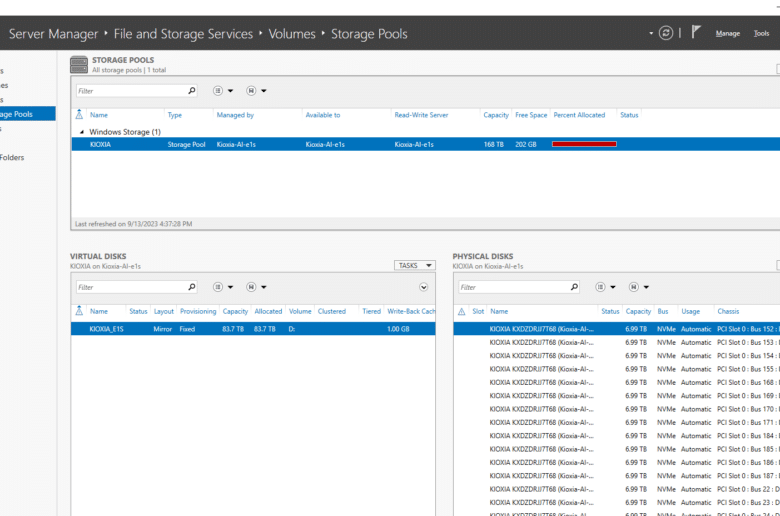
Task: Sort Storage Pools by Status column
Action: pos(629,115)
